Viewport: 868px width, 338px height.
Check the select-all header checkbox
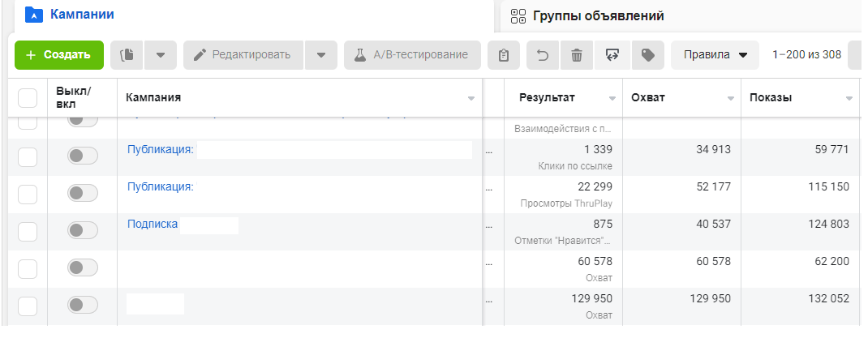(28, 98)
